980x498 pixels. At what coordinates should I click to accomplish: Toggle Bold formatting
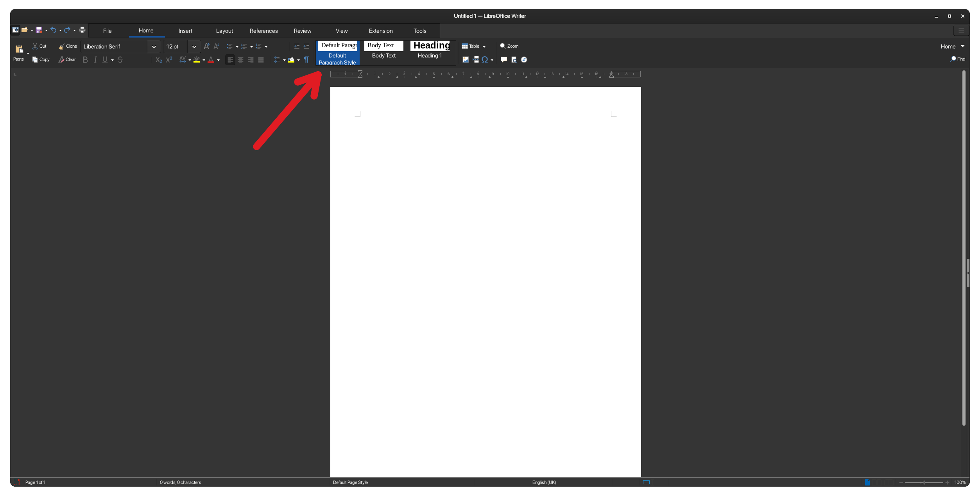pos(85,60)
